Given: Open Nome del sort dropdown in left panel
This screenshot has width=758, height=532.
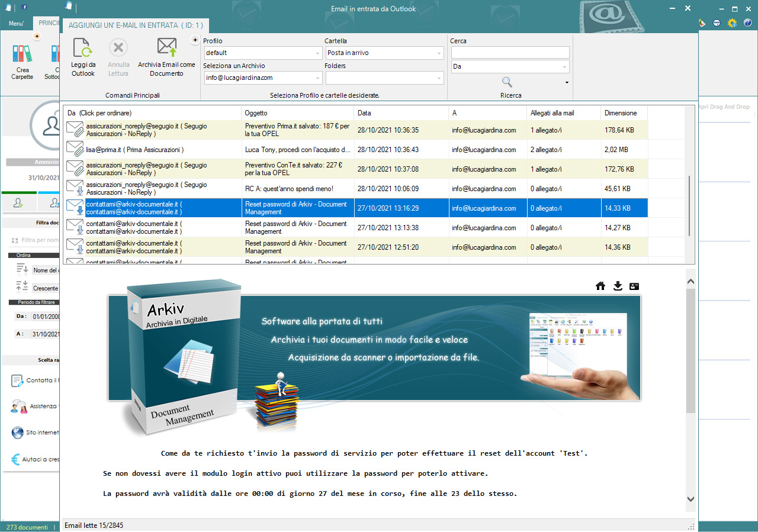Looking at the screenshot, I should [46, 270].
